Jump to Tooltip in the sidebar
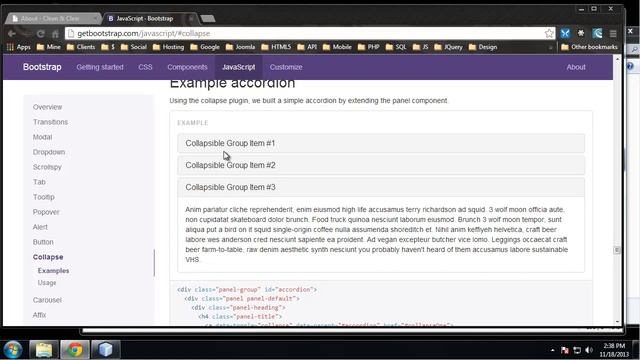Screen dimensions: 640x360 tap(44, 197)
